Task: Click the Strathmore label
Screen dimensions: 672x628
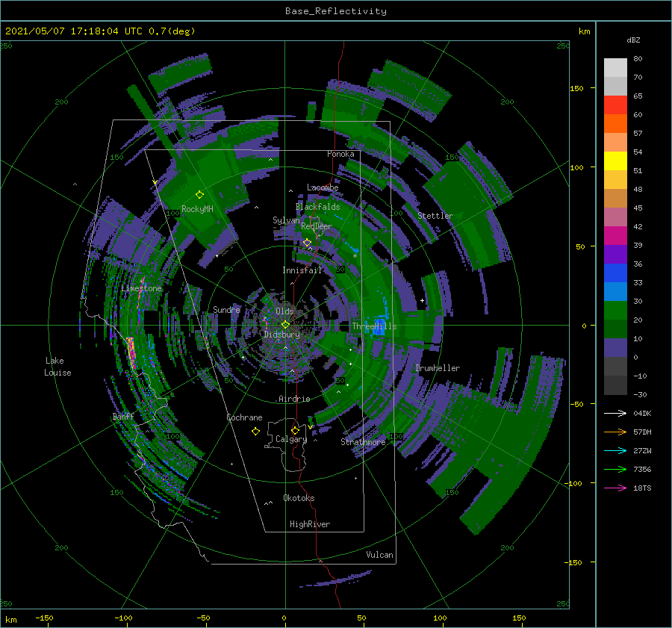Action: coord(363,442)
